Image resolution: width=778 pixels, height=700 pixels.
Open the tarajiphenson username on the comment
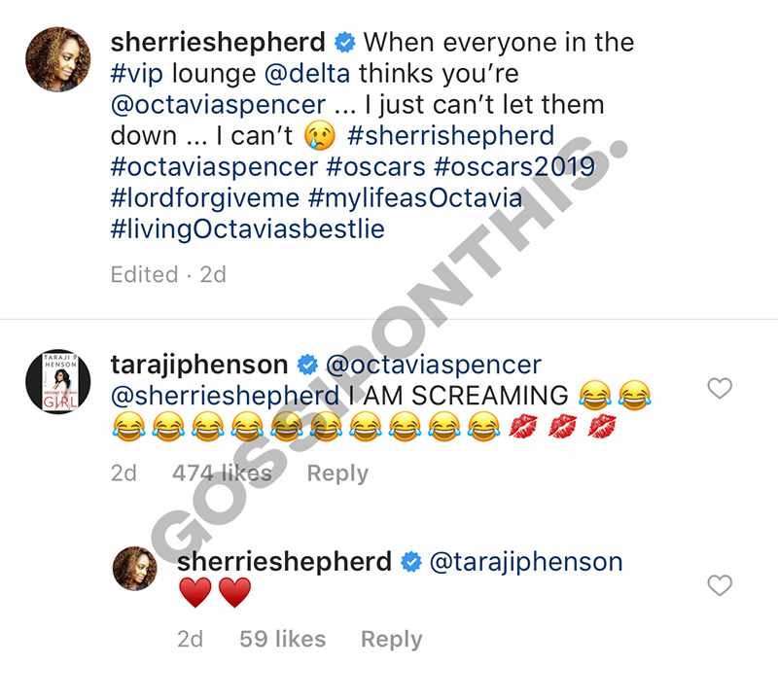199,365
